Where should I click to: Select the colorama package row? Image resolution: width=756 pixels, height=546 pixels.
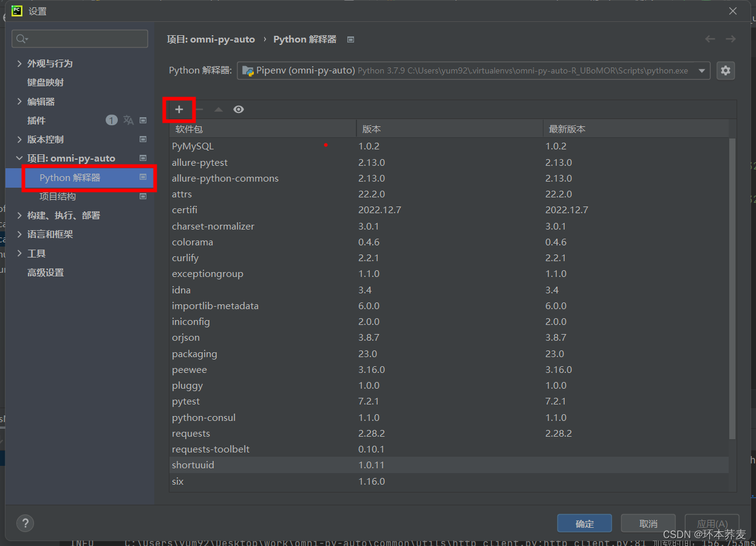[449, 242]
